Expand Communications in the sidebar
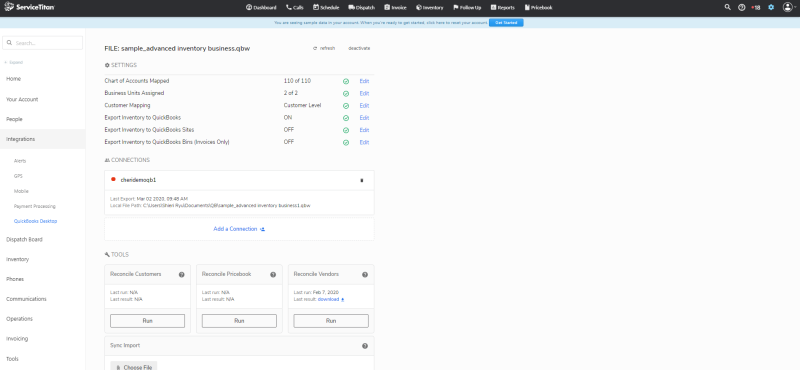The width and height of the screenshot is (800, 370). 26,299
